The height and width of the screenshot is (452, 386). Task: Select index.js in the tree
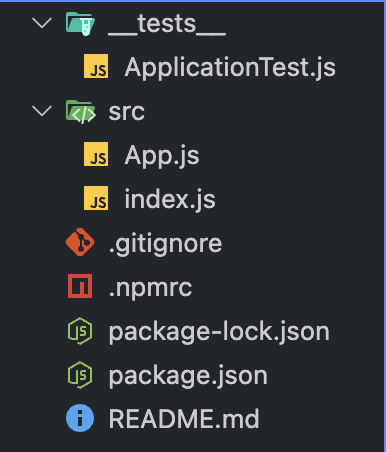pos(170,199)
